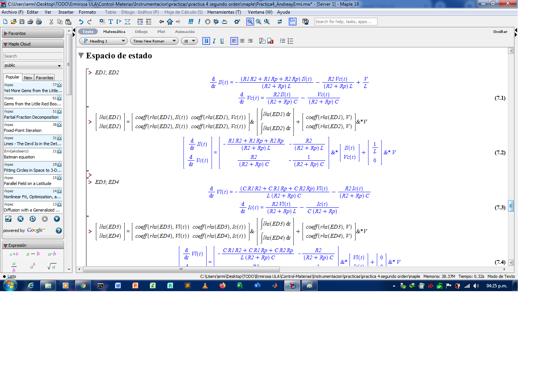Switch to the Matemática context tab
This screenshot has height=392, width=533.
[x=114, y=31]
